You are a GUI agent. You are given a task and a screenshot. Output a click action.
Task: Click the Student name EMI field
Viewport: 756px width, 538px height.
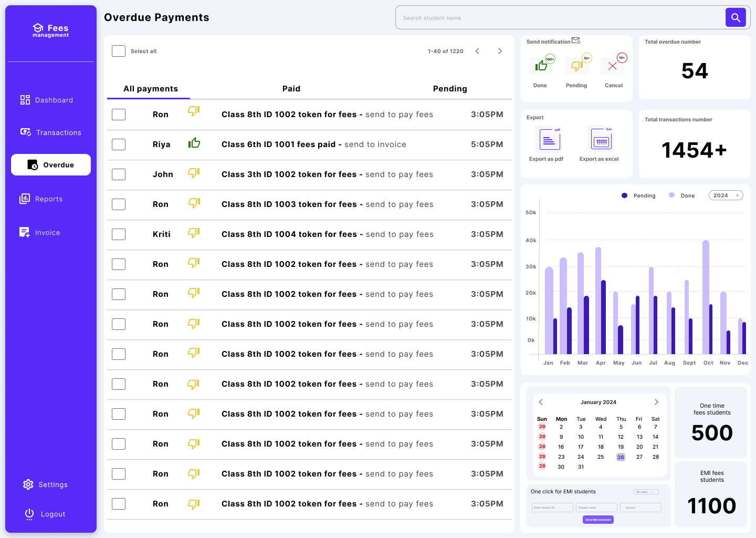596,508
